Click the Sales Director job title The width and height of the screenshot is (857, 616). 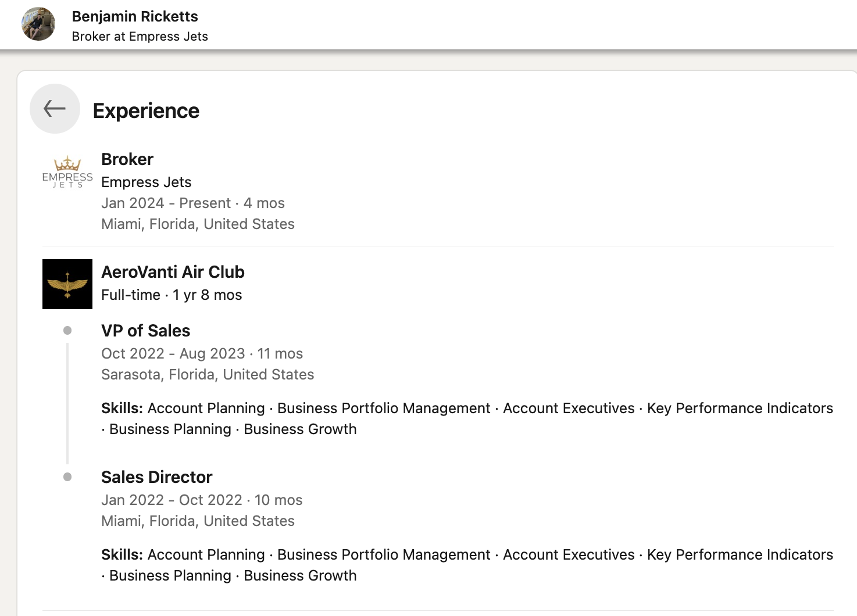[x=156, y=477]
